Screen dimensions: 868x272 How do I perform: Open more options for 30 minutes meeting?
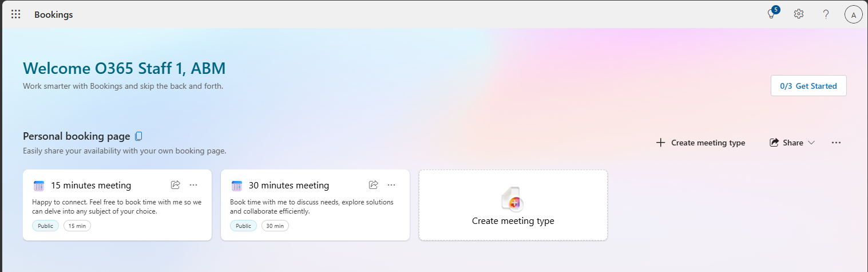point(391,184)
